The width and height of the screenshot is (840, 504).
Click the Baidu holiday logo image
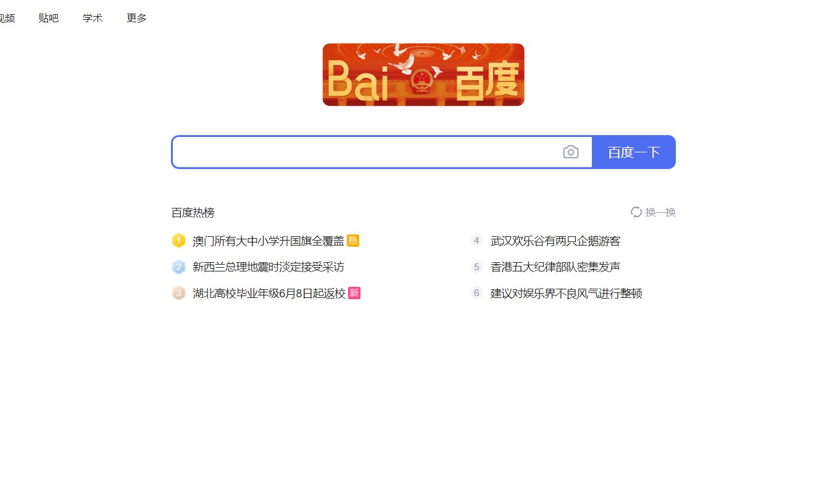pos(423,75)
